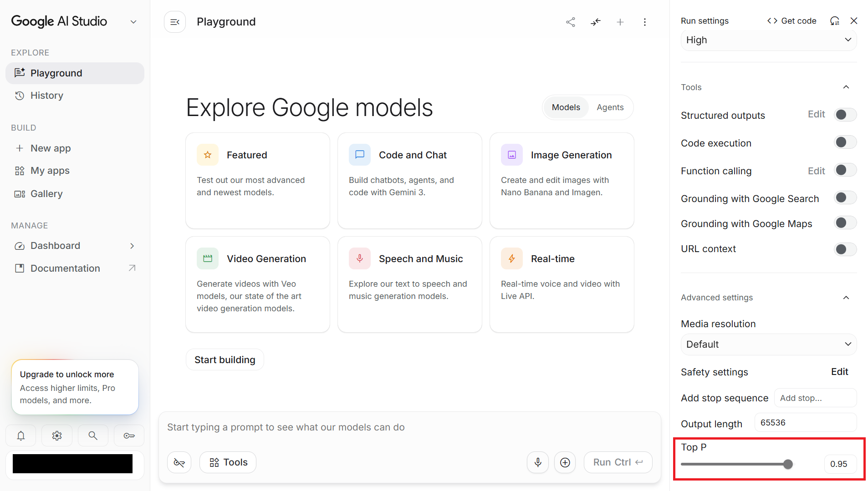Switch to the Agents tab

pos(610,107)
